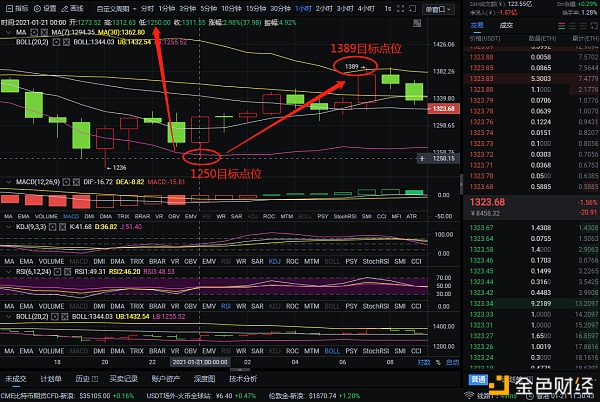This screenshot has width=600, height=402.
Task: Toggle 对数 logarithmic price scale
Action: pyautogui.click(x=424, y=362)
